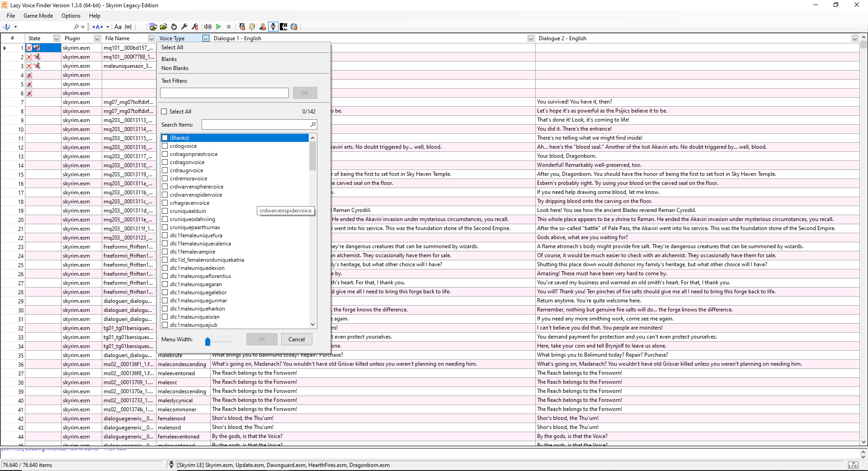
Task: Open the Dialogue 2 - English filter dropdown
Action: point(855,38)
